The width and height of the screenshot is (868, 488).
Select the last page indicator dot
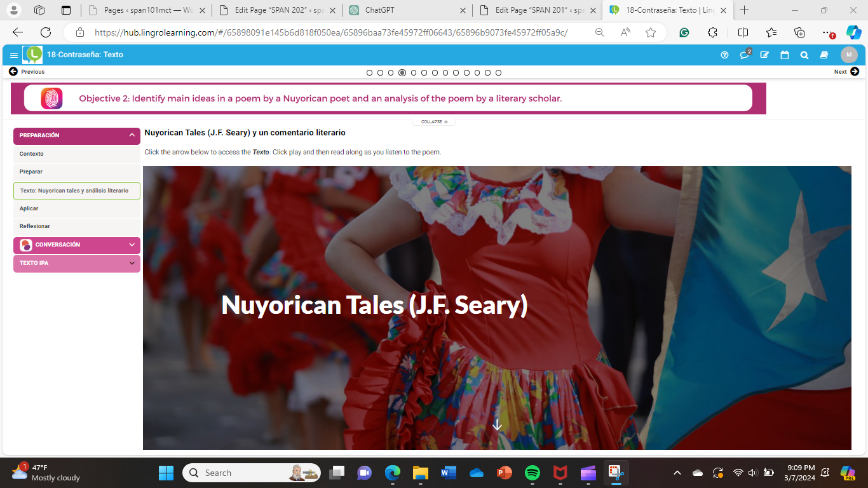(x=499, y=72)
